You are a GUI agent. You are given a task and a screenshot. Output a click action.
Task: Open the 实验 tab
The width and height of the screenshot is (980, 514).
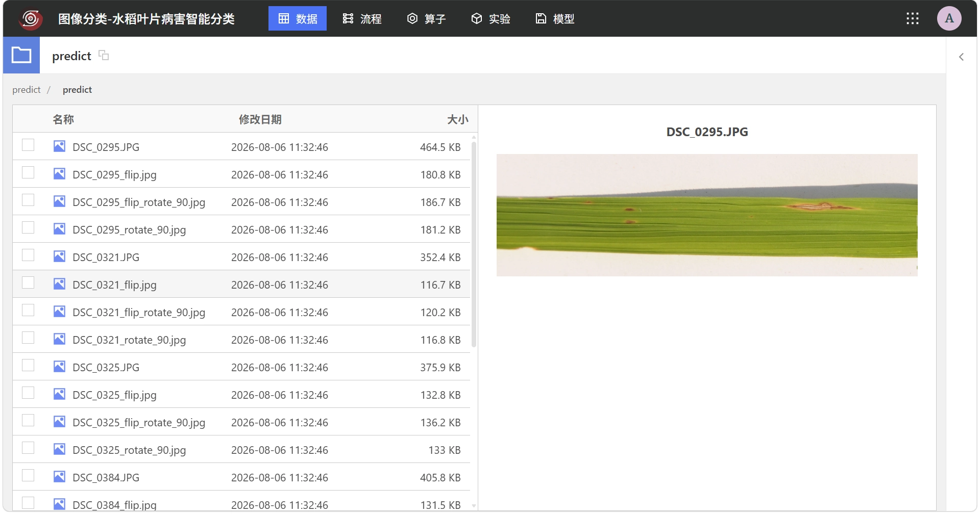point(491,18)
